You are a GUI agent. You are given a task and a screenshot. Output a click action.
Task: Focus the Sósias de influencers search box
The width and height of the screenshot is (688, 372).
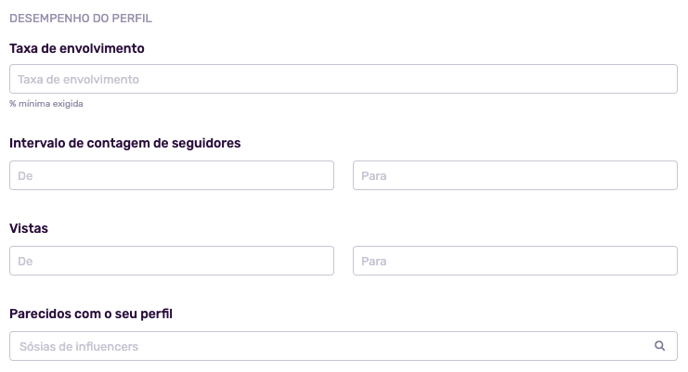click(343, 346)
